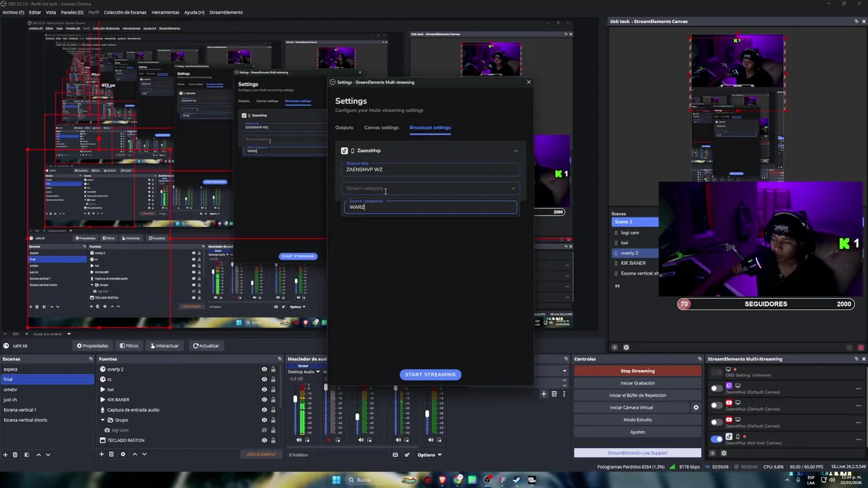Open the Stream category dropdown

(430, 188)
